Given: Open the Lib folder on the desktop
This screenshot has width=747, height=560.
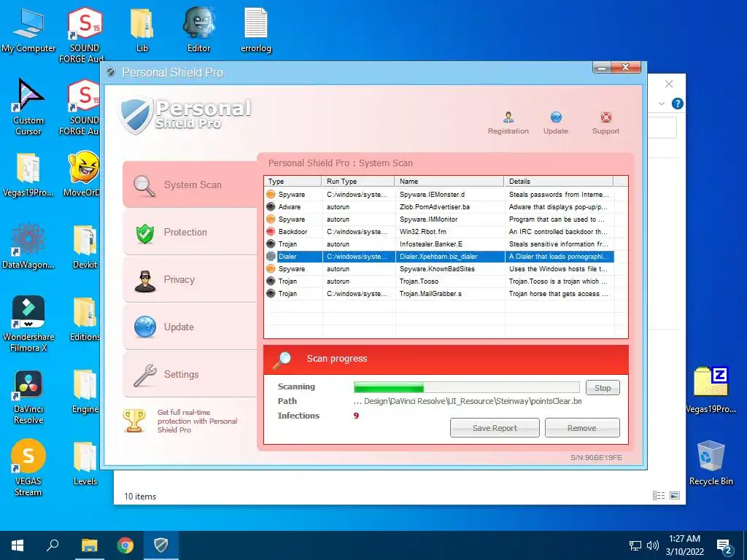Looking at the screenshot, I should [142, 31].
